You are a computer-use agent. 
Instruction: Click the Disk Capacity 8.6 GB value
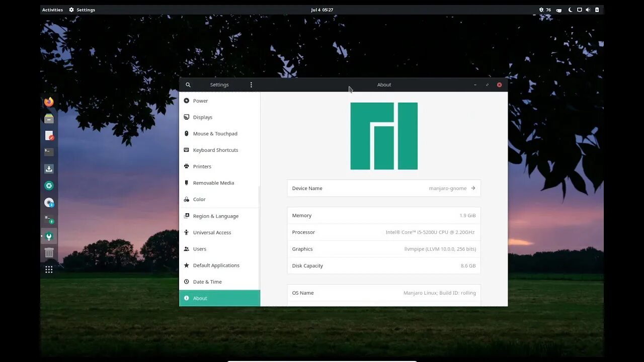click(468, 266)
